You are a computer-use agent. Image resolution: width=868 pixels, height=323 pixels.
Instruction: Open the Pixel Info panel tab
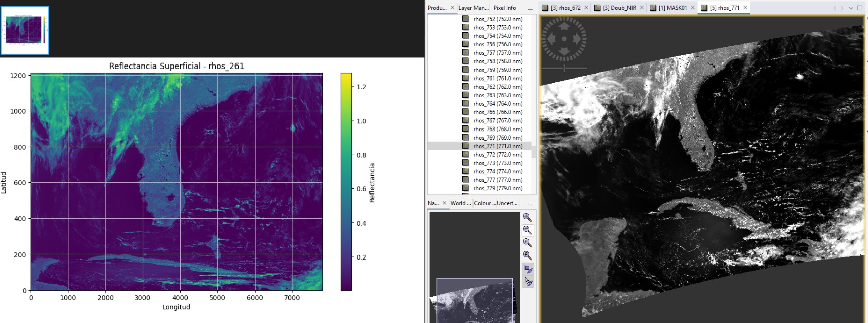pyautogui.click(x=504, y=8)
